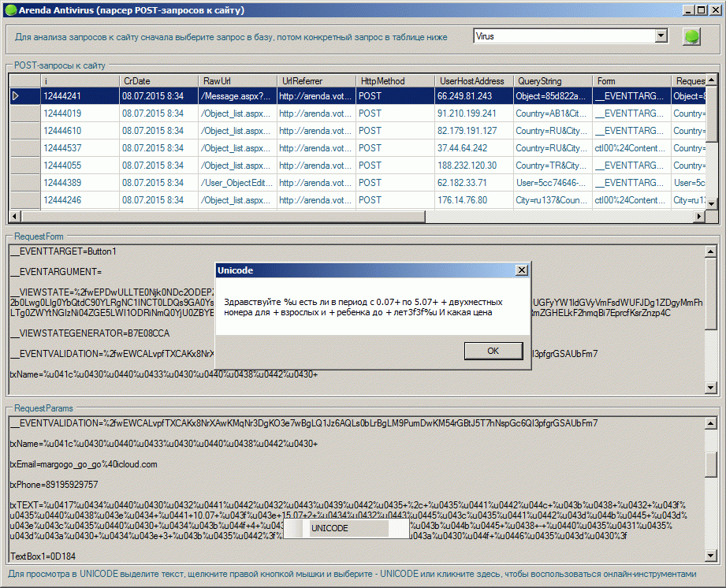Screen dimensions: 726x588
Task: Click IP address 176.14.76.80 cell
Action: click(x=474, y=200)
